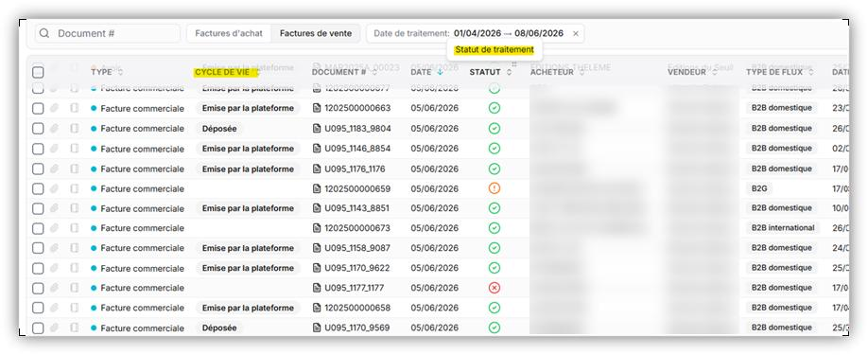Click the file icon beside 1202500000659

tap(317, 188)
